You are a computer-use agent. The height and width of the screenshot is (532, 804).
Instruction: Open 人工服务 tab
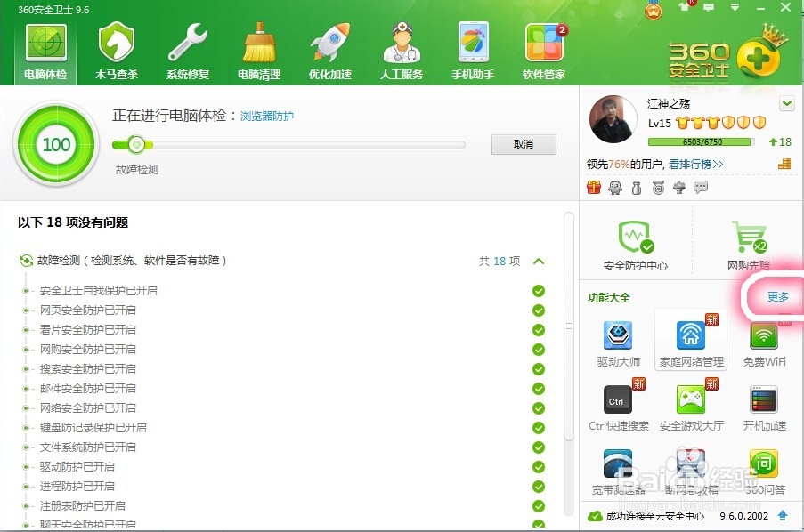[x=402, y=52]
